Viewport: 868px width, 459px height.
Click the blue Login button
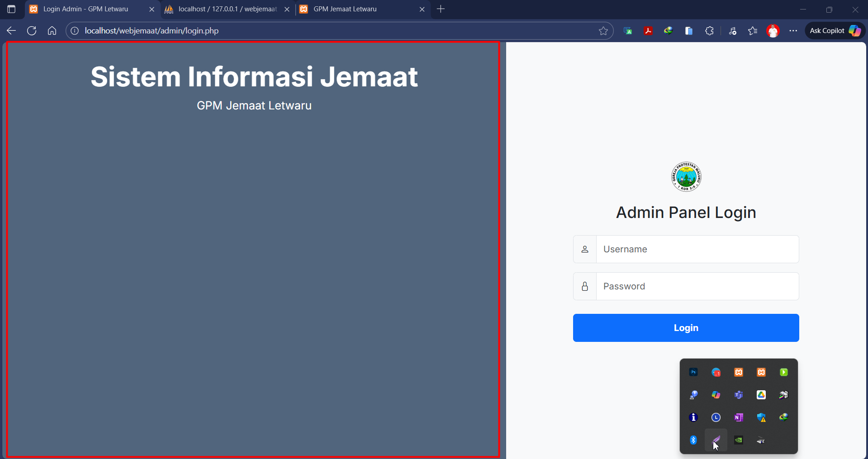[686, 328]
